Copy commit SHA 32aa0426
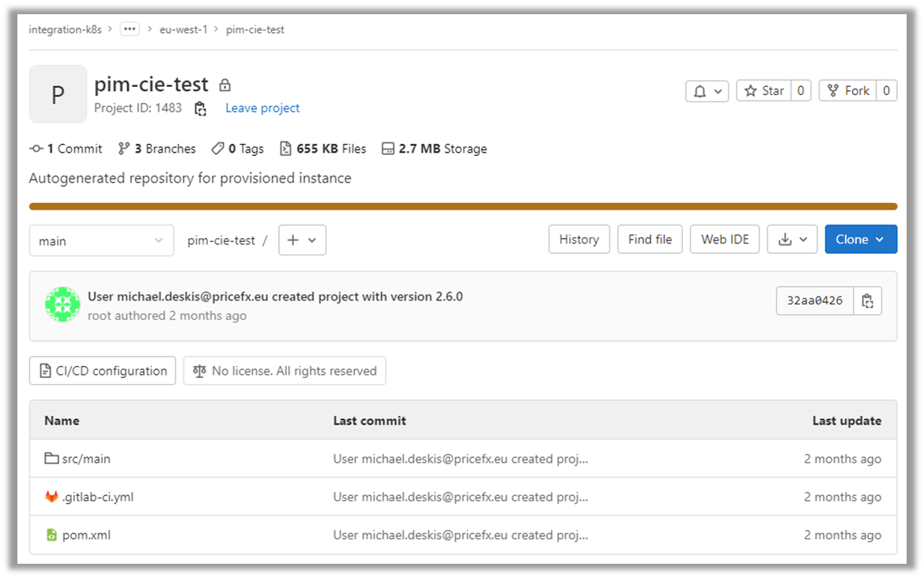The image size is (924, 578). click(867, 300)
